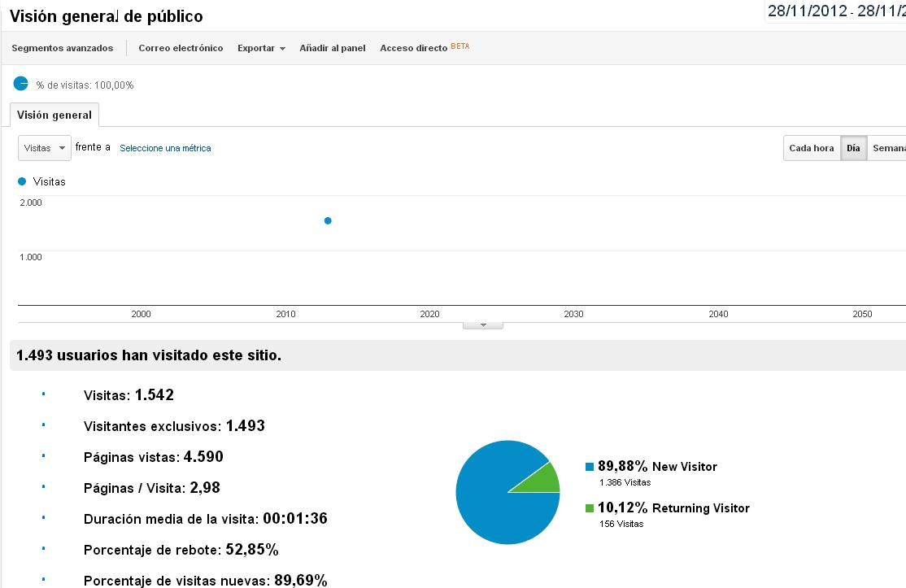Screen dimensions: 906x588
Task: Click Páginas vistas: 4.590 metric
Action: [x=153, y=457]
